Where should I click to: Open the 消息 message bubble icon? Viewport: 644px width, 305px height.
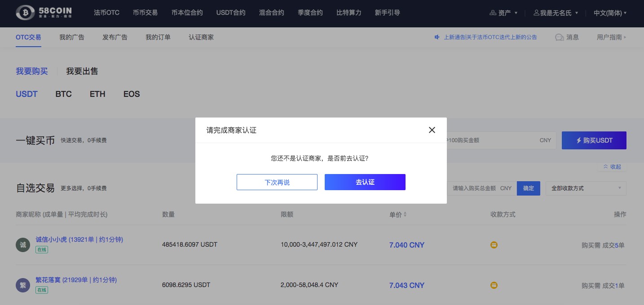559,38
